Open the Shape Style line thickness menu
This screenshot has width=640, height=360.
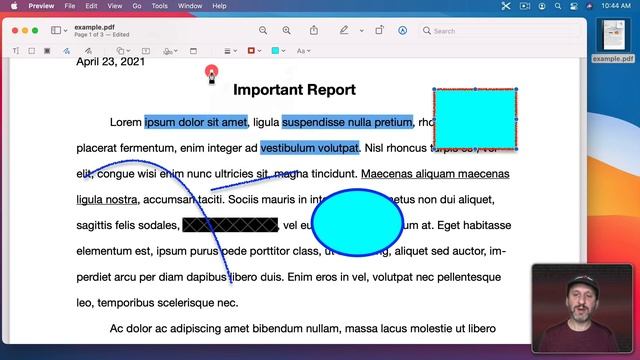231,51
